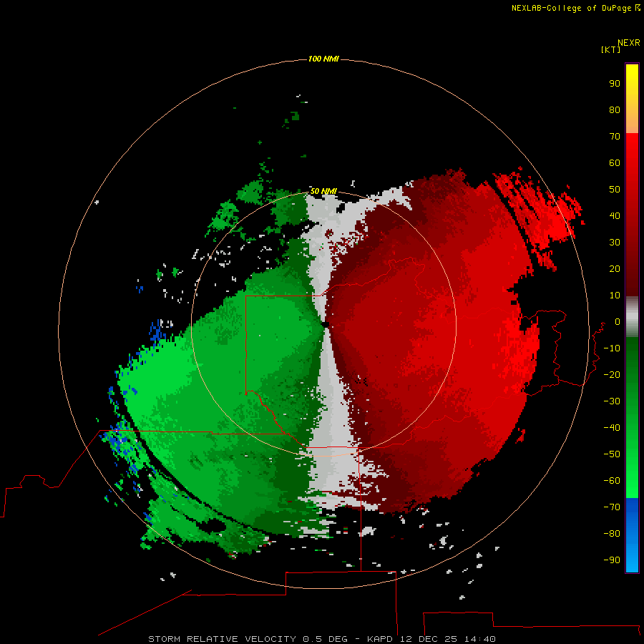Click the NEXR label above the color scale
644x644 pixels.
tap(629, 43)
